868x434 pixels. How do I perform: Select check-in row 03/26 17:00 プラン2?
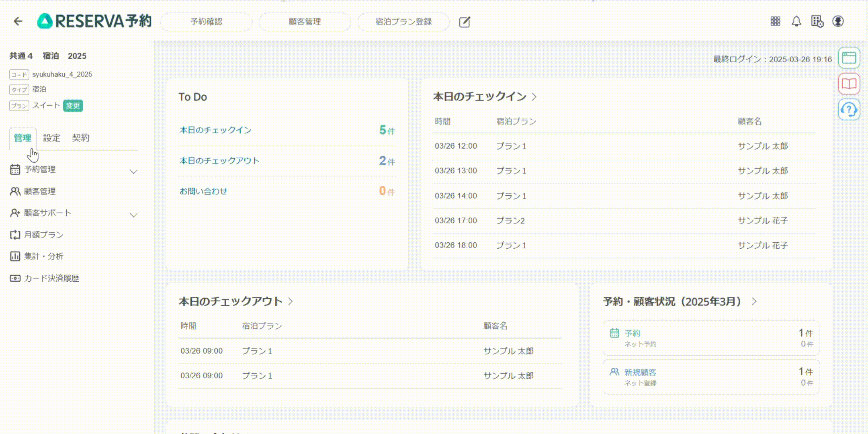click(624, 221)
